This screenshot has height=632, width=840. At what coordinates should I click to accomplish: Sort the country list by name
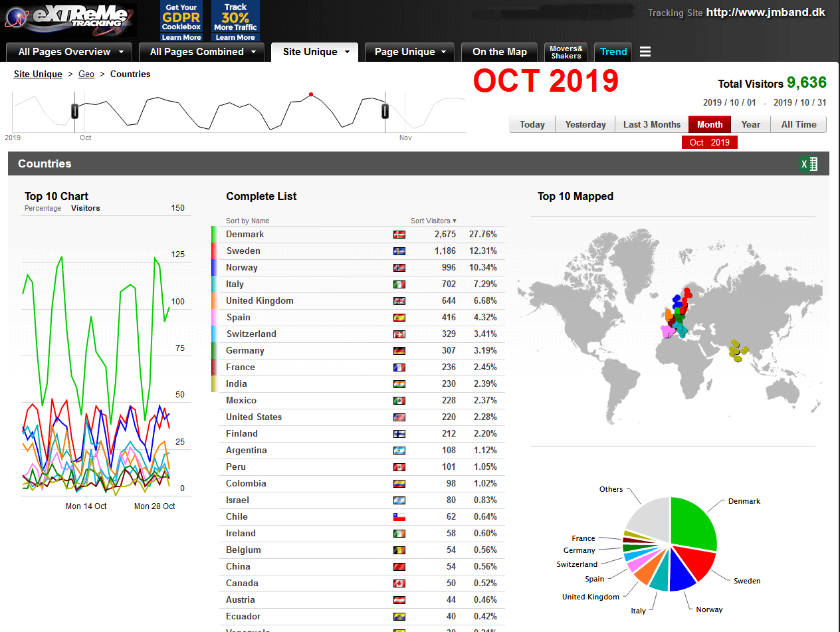coord(247,221)
